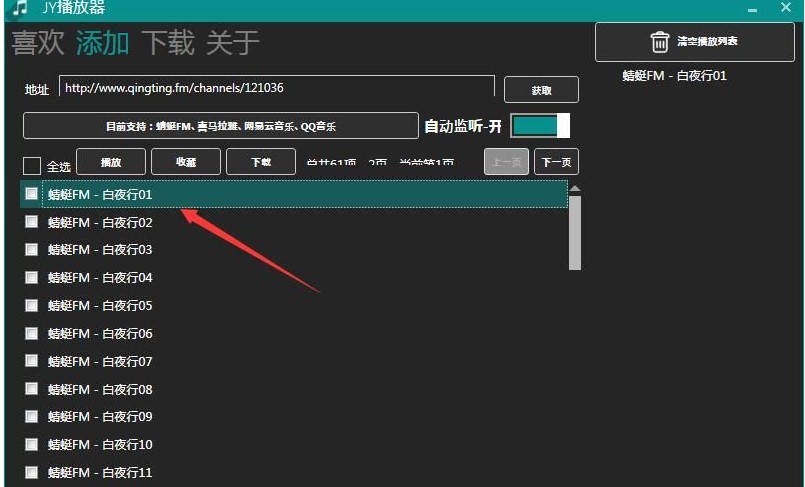Check the box for 白夜行02
Image resolution: width=805 pixels, height=487 pixels.
coord(31,222)
